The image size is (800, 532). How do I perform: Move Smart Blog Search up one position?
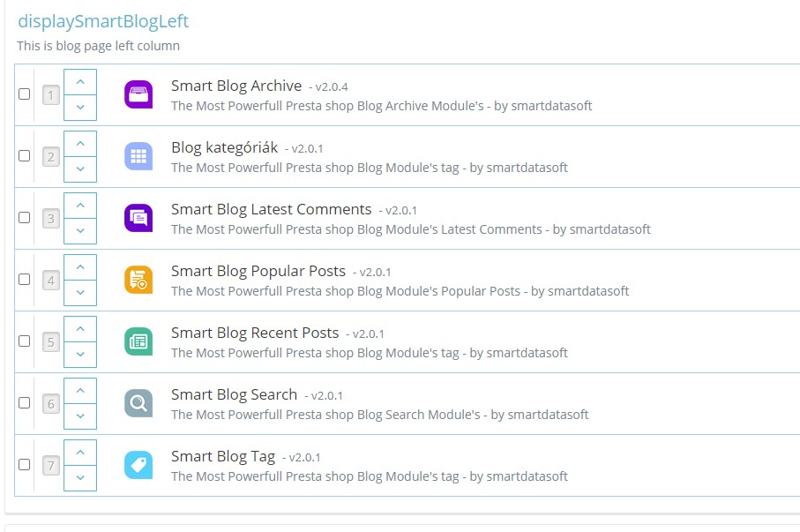tap(79, 391)
